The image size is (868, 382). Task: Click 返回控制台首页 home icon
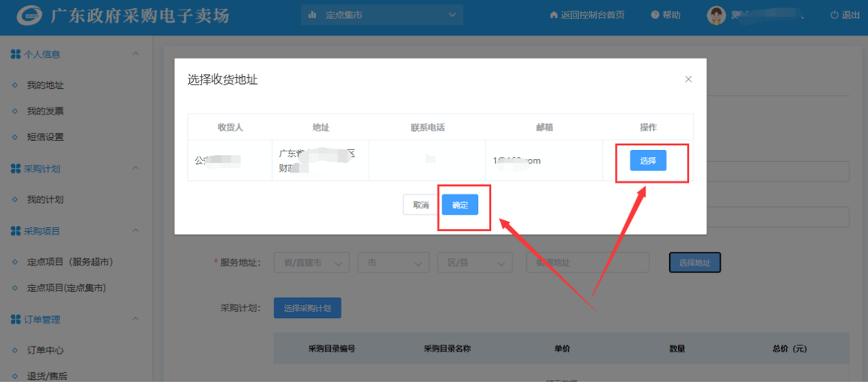pos(554,15)
